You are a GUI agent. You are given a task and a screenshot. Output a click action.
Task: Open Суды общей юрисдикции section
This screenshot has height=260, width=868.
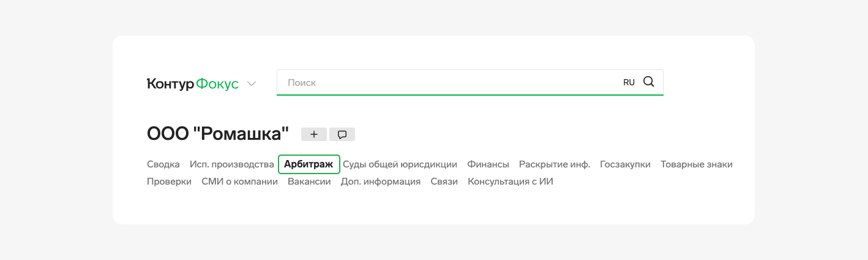tap(400, 164)
